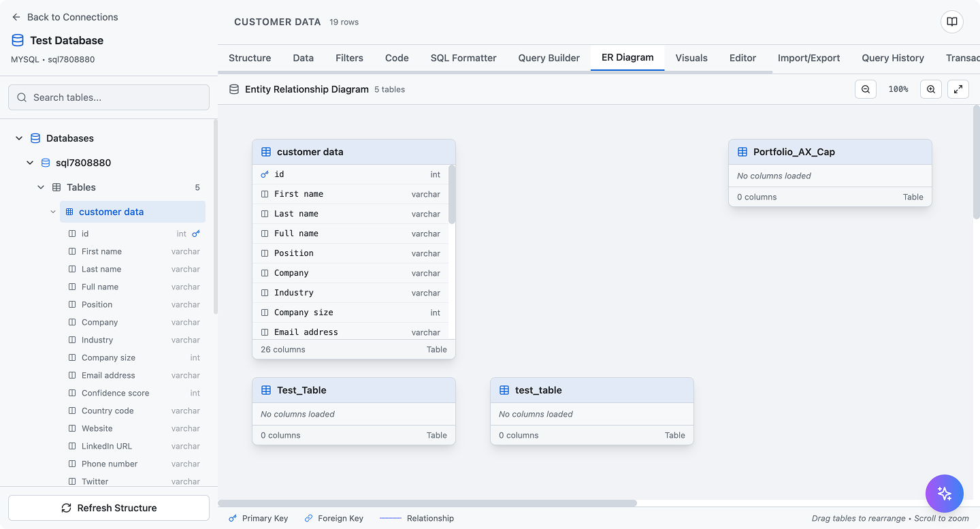Collapse the sql7808880 database node

click(30, 163)
